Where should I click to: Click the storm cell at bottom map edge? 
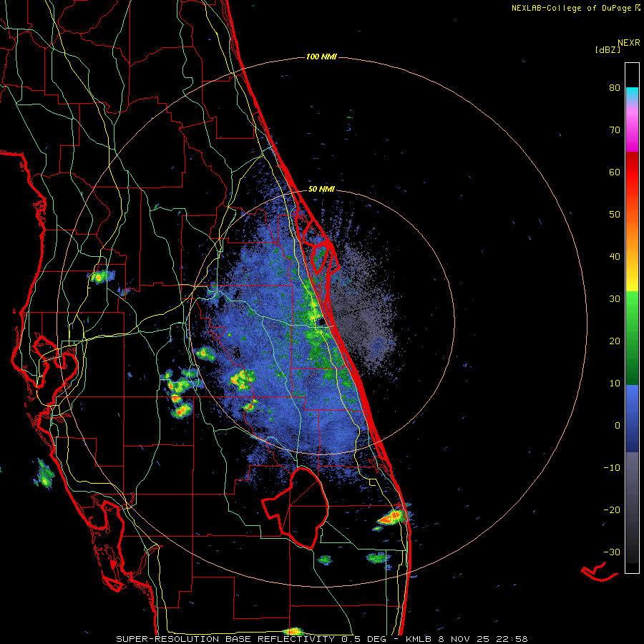pos(293,631)
